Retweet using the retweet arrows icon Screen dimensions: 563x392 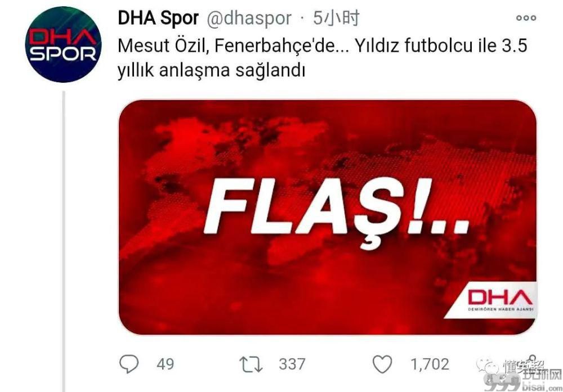[251, 364]
